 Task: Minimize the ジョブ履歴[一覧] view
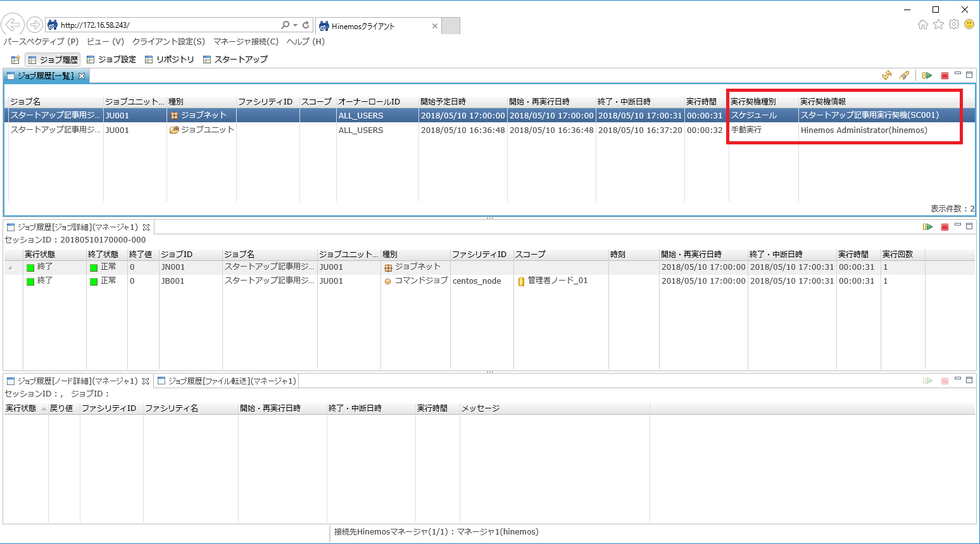(x=958, y=73)
